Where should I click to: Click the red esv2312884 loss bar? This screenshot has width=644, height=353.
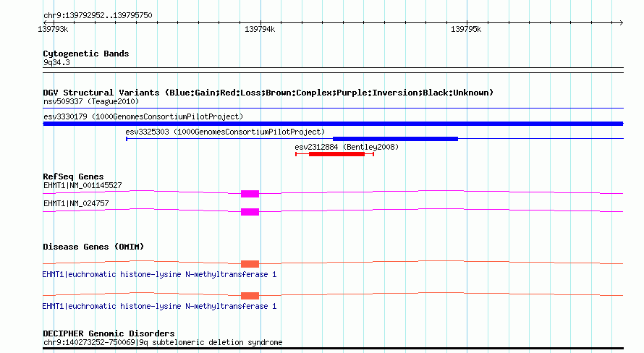pos(336,154)
